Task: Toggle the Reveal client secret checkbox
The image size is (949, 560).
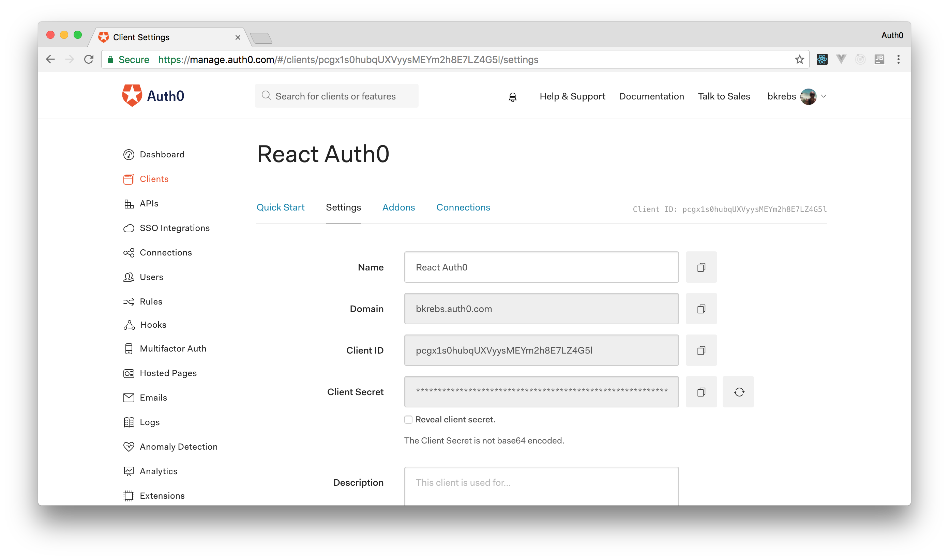Action: pos(407,419)
